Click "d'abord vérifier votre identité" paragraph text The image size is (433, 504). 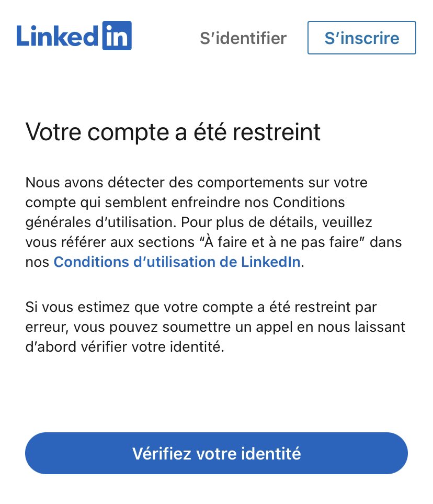124,347
